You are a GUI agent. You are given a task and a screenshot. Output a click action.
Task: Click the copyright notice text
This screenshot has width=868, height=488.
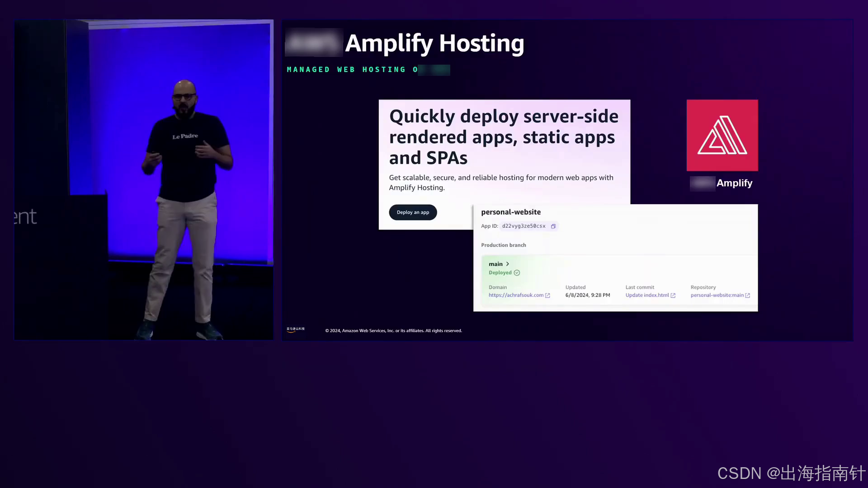[393, 331]
